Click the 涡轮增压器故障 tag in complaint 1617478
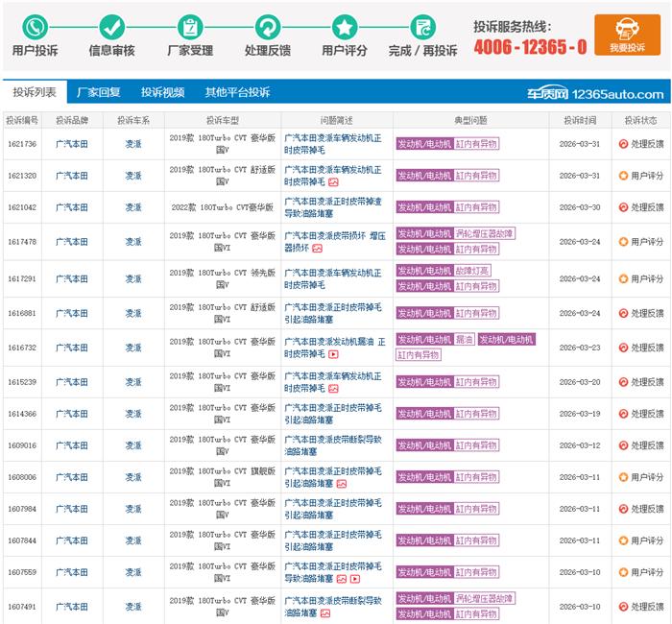The height and width of the screenshot is (624, 672). (x=485, y=233)
